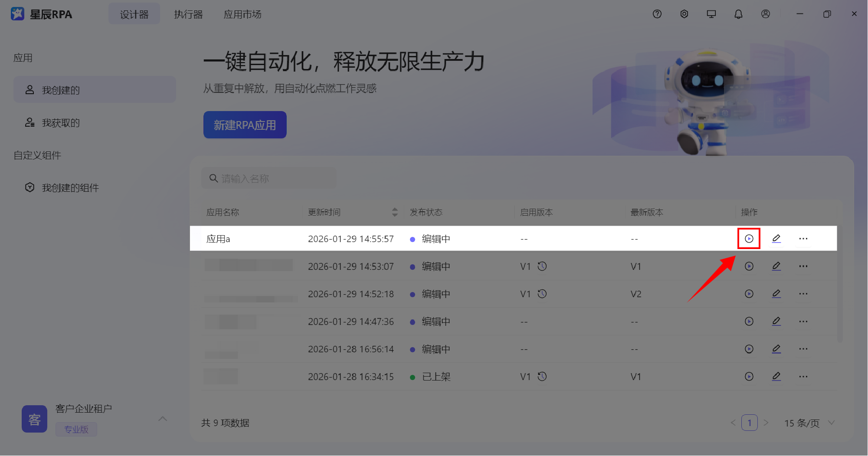Click the name search input field
Image resolution: width=868 pixels, height=456 pixels.
[x=269, y=178]
